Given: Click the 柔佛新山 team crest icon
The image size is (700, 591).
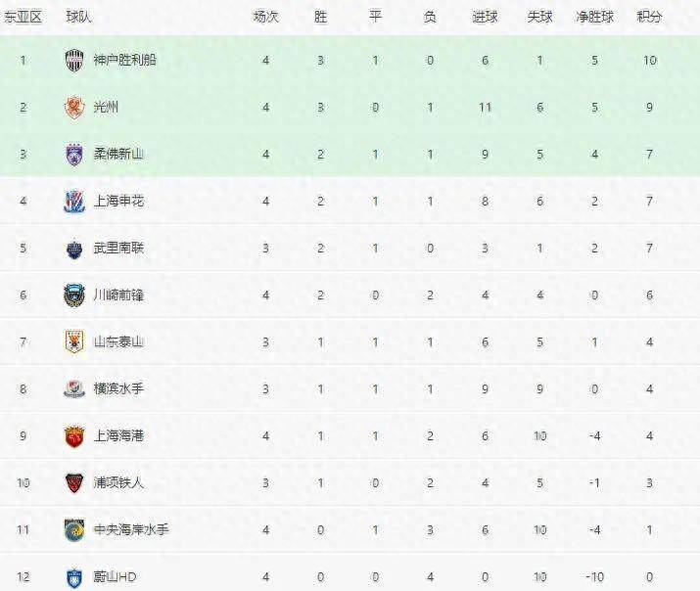Looking at the screenshot, I should pos(74,154).
